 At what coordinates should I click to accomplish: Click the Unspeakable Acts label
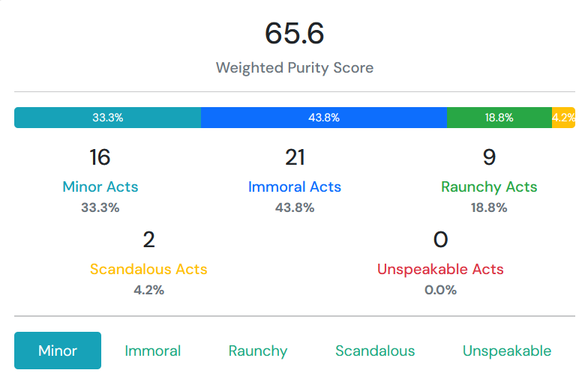440,270
